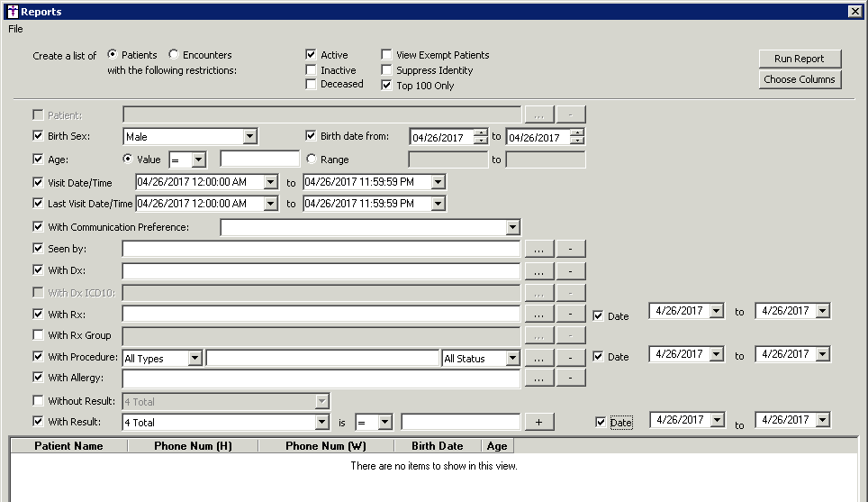The height and width of the screenshot is (502, 868).
Task: Open With Result end date dropdown
Action: (823, 420)
